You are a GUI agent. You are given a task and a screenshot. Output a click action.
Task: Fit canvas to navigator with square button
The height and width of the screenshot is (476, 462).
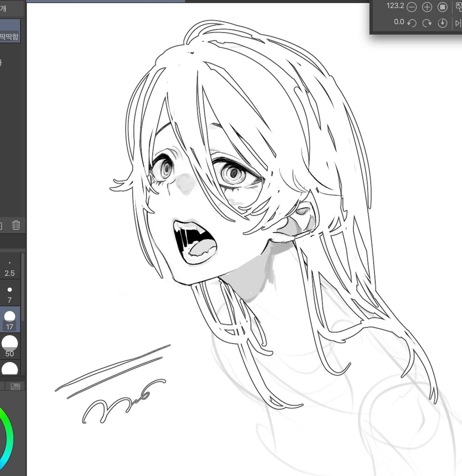pyautogui.click(x=442, y=7)
